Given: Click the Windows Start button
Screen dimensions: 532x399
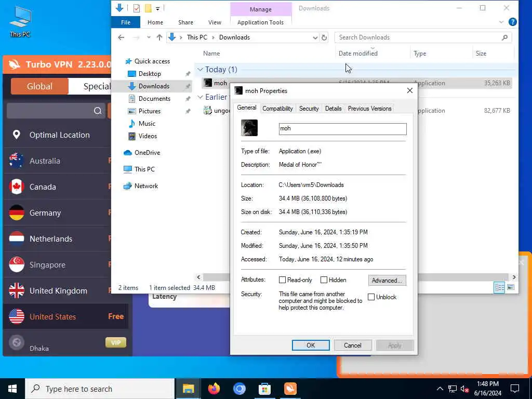Looking at the screenshot, I should tap(12, 389).
